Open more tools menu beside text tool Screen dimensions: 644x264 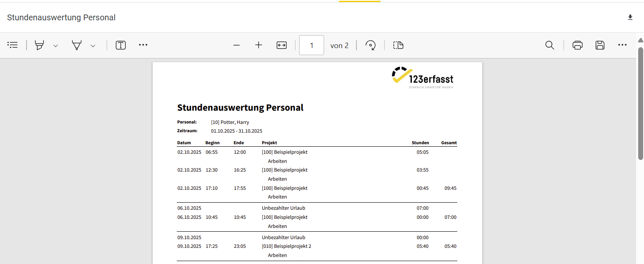[x=143, y=45]
